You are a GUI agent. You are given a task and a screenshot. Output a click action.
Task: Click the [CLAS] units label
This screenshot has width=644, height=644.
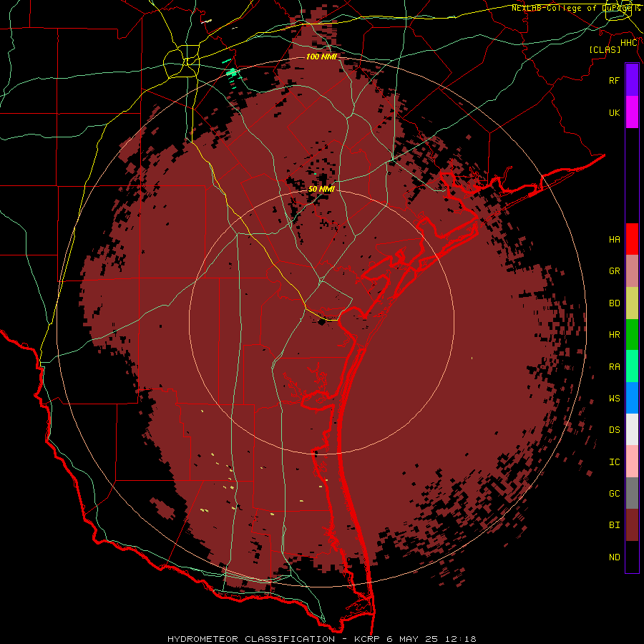click(605, 49)
